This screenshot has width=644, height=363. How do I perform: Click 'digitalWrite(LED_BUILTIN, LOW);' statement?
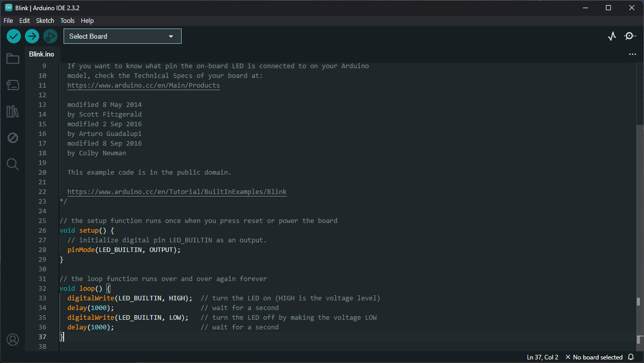tap(128, 318)
